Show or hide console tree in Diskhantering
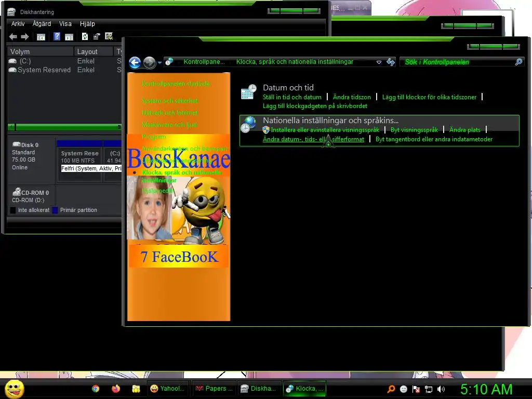This screenshot has height=399, width=532. tap(41, 37)
